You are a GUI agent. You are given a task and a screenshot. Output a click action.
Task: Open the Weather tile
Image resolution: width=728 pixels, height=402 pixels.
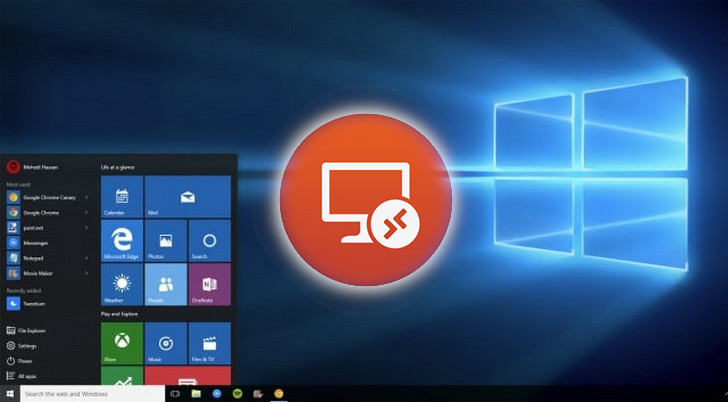click(x=122, y=284)
